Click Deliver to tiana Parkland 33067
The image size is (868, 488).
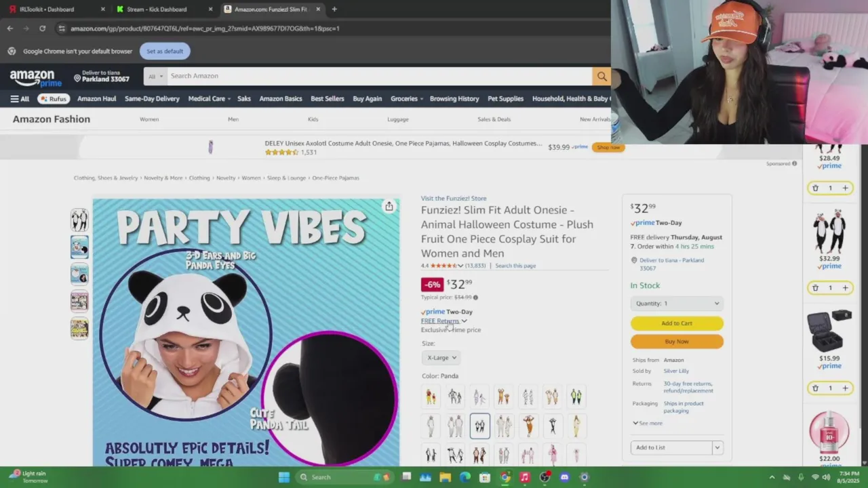102,76
